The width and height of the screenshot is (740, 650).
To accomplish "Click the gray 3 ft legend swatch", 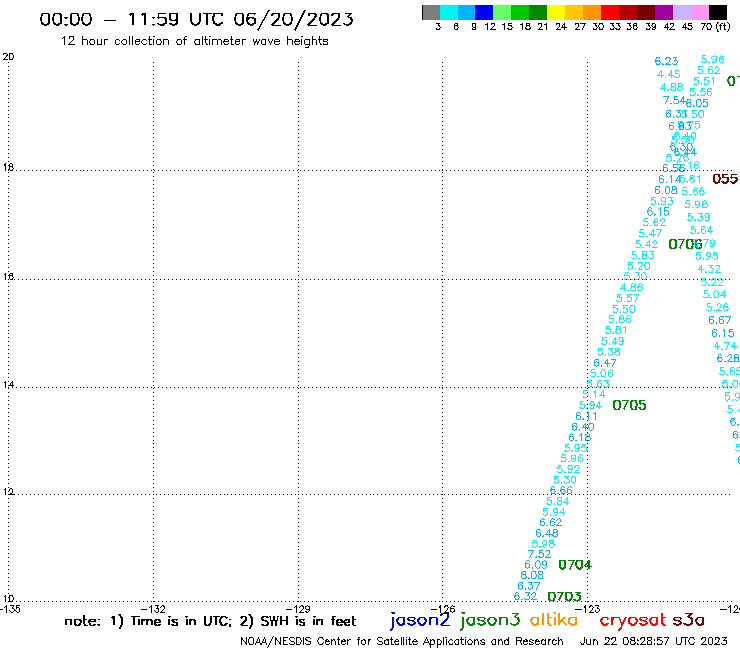I will (431, 12).
